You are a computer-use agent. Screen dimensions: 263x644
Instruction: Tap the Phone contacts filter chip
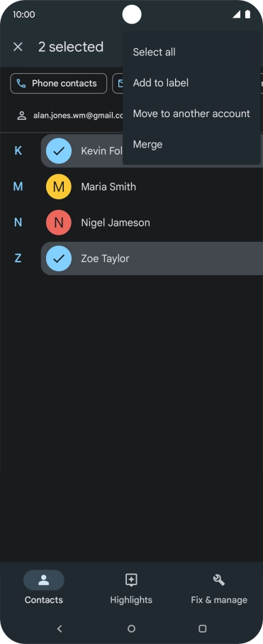[58, 84]
